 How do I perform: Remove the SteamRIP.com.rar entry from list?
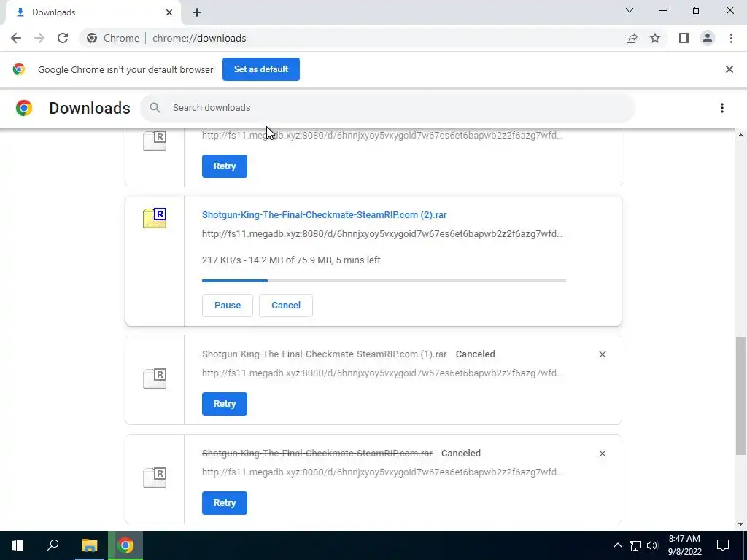click(x=602, y=454)
